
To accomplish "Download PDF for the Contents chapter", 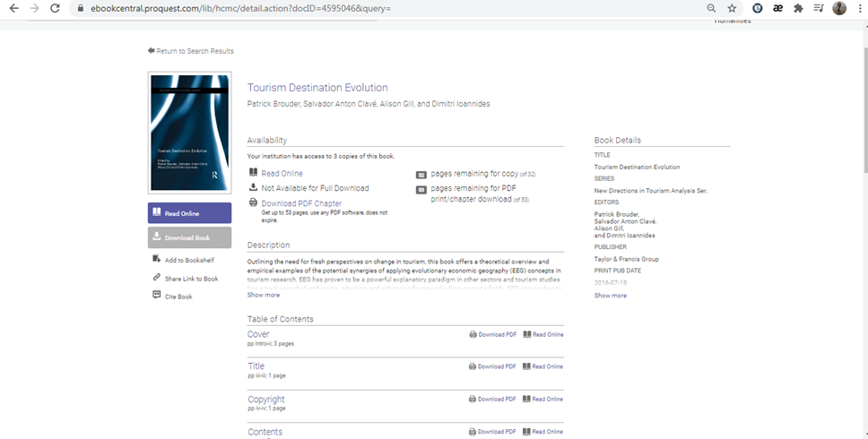I will coord(492,432).
